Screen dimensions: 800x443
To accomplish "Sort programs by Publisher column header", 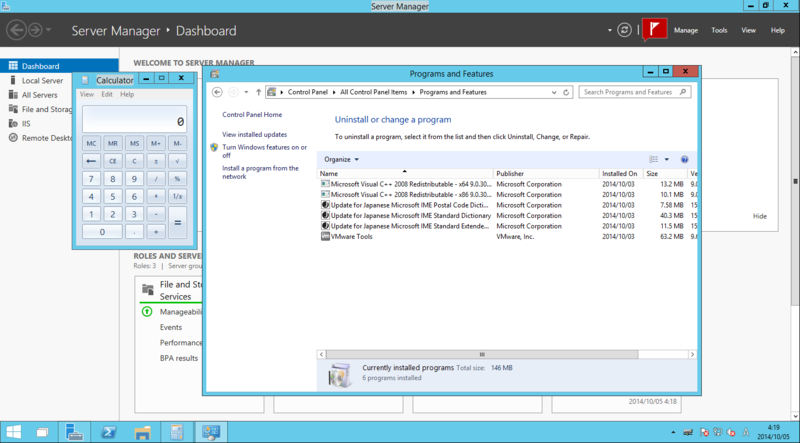I will pos(546,174).
